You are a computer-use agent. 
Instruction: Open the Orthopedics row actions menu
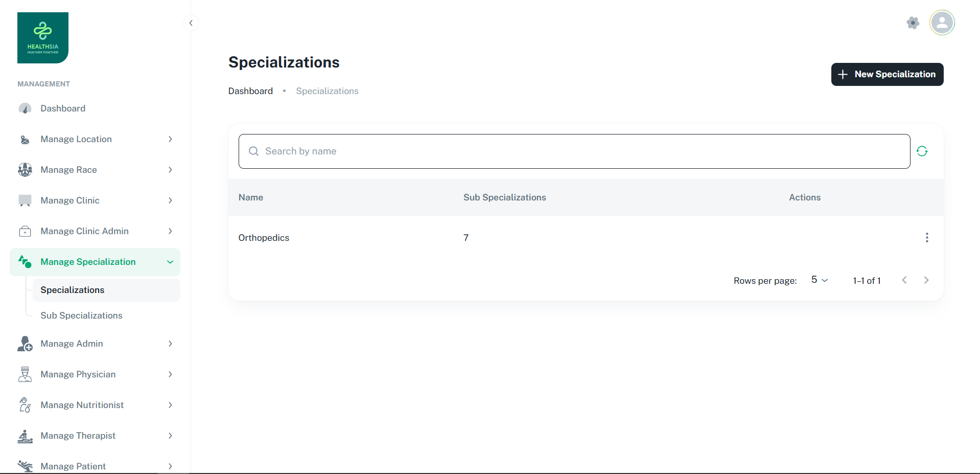pyautogui.click(x=926, y=238)
